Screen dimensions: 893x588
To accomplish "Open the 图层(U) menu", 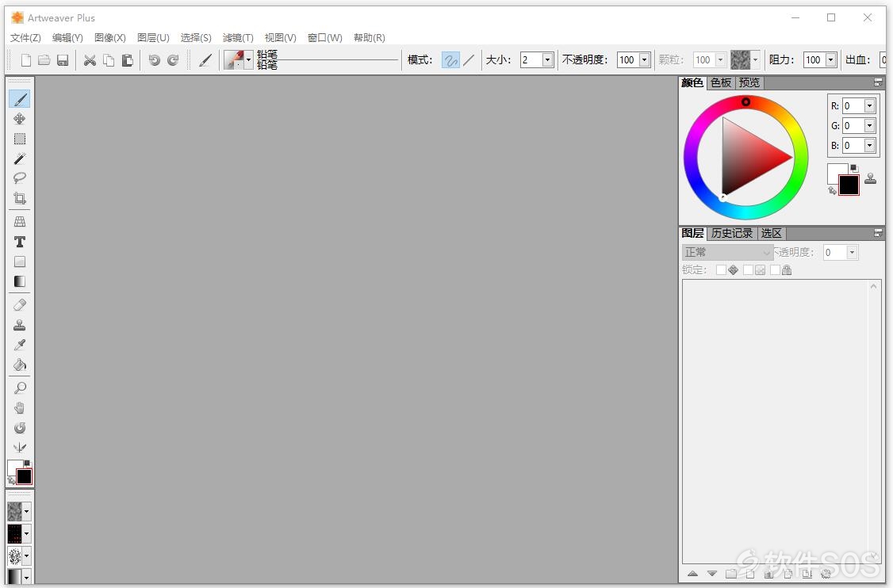I will pos(153,37).
